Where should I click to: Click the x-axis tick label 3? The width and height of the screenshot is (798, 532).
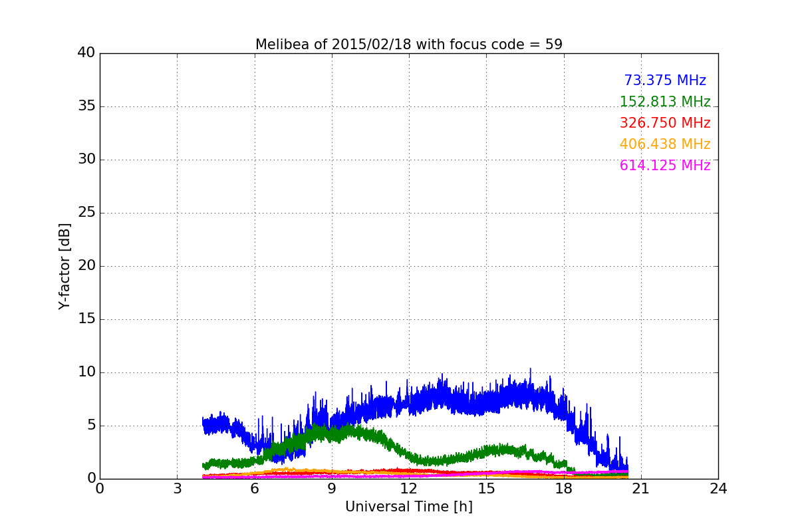[x=177, y=489]
